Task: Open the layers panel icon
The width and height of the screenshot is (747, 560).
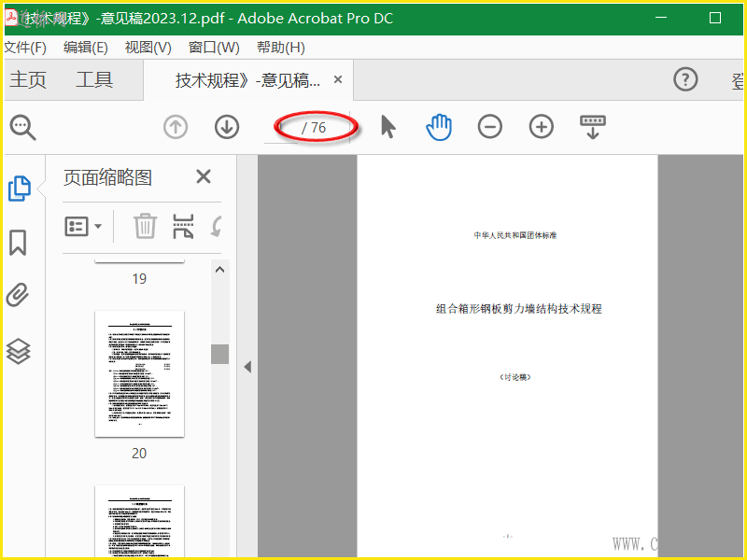Action: click(x=18, y=352)
